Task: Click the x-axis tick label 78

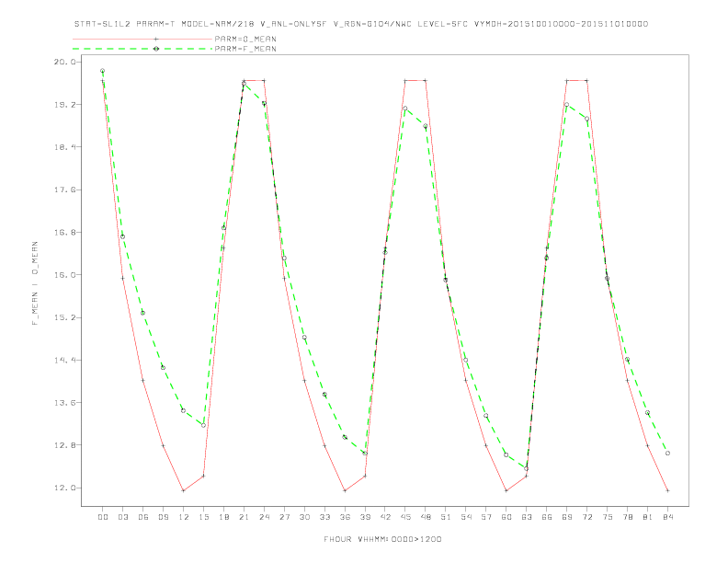Action: 627,517
